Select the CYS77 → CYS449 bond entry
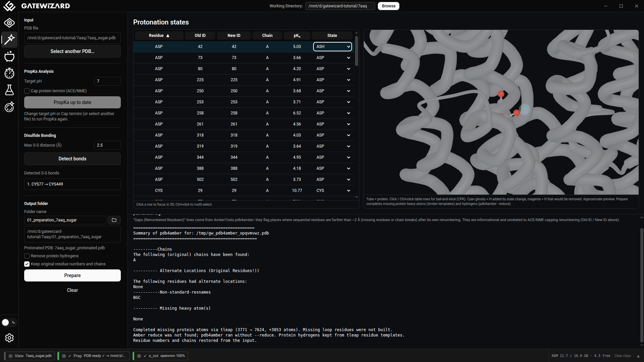The height and width of the screenshot is (362, 644). [x=72, y=184]
